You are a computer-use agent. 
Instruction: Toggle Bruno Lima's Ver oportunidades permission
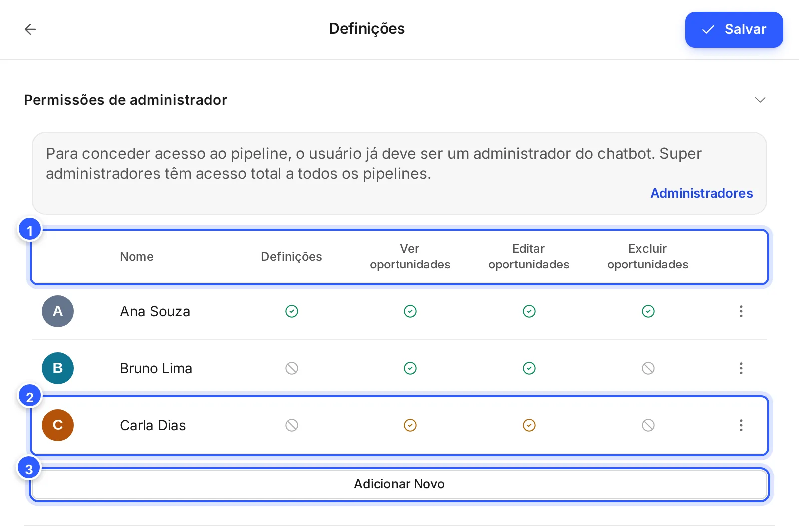(410, 368)
